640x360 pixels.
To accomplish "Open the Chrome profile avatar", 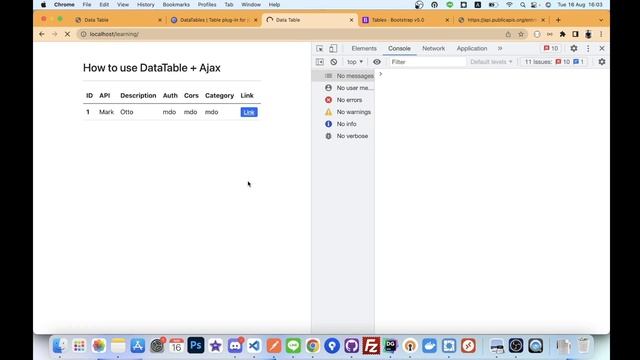I will tap(588, 34).
